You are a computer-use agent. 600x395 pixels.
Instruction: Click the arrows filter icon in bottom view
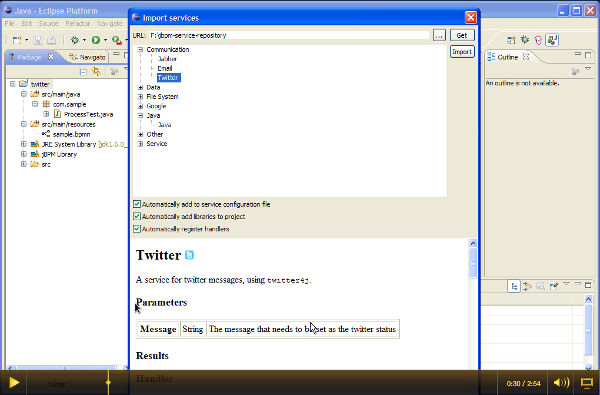click(x=527, y=286)
